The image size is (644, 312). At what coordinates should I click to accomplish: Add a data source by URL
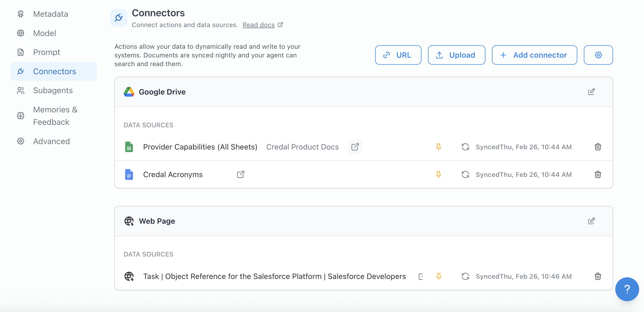398,55
